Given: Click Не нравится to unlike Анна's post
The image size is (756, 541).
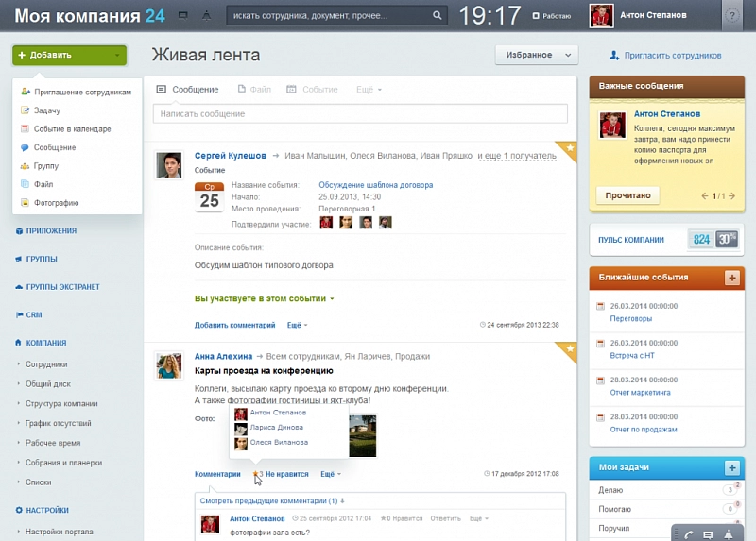Looking at the screenshot, I should pos(286,473).
